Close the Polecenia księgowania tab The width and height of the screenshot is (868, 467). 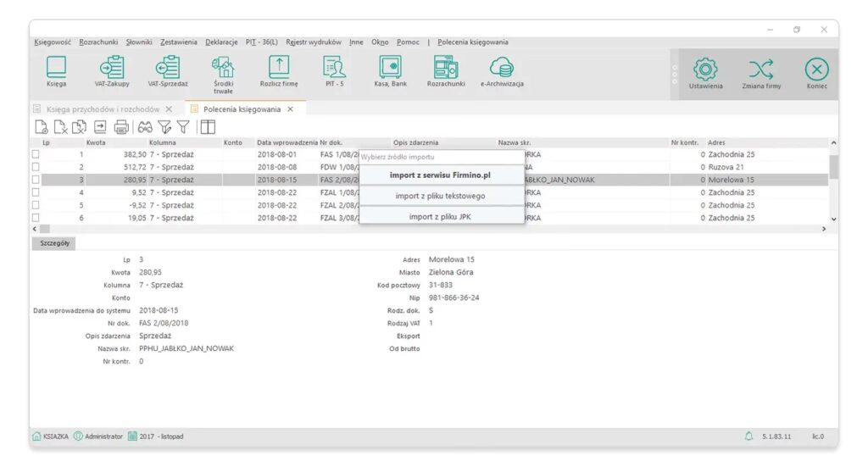tap(290, 109)
